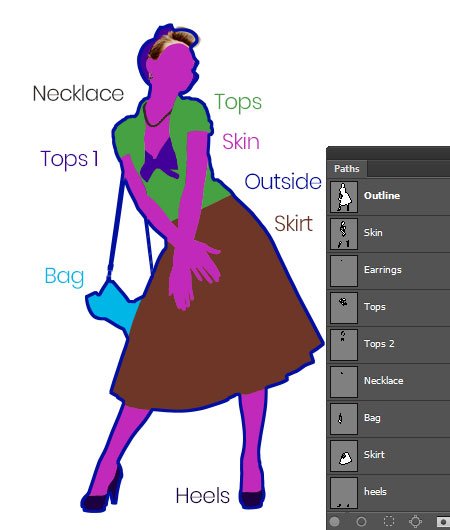
Task: Click the magenta 'Skin' label on canvas
Action: 241,141
